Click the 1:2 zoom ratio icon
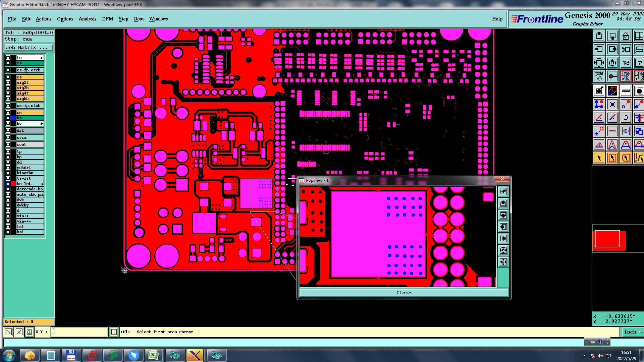Viewport: 644px width, 362px height. (x=626, y=63)
